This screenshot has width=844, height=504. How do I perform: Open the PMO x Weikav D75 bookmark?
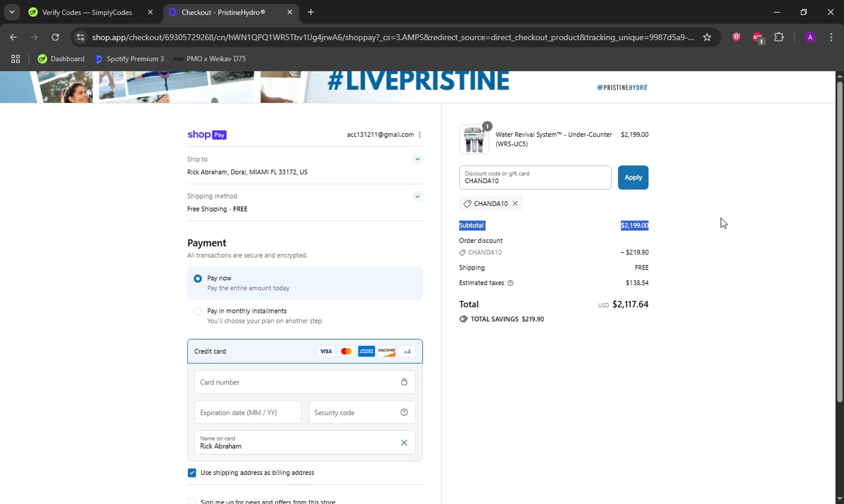tap(209, 58)
